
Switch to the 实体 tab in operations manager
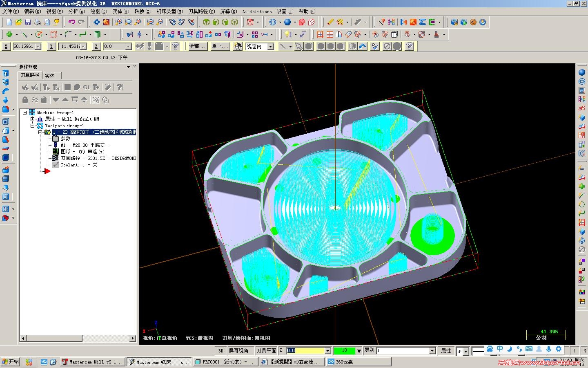(x=50, y=76)
